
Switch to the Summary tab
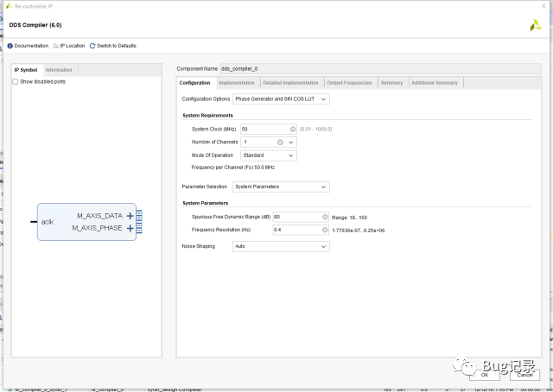tap(391, 83)
